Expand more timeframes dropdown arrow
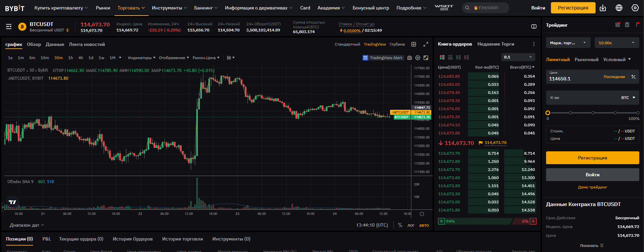Screen dimensions: 644x252 pyautogui.click(x=120, y=58)
